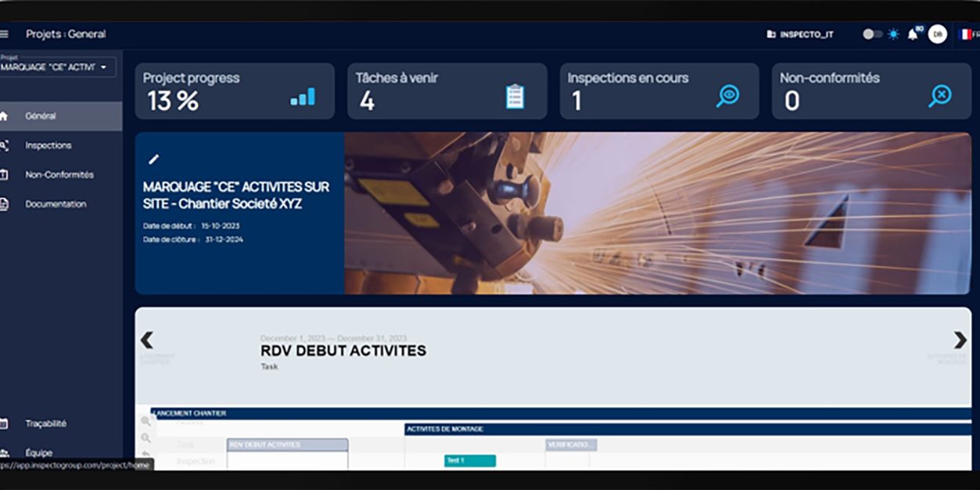980x490 pixels.
Task: Click the pencil edit icon on project banner
Action: 154,160
